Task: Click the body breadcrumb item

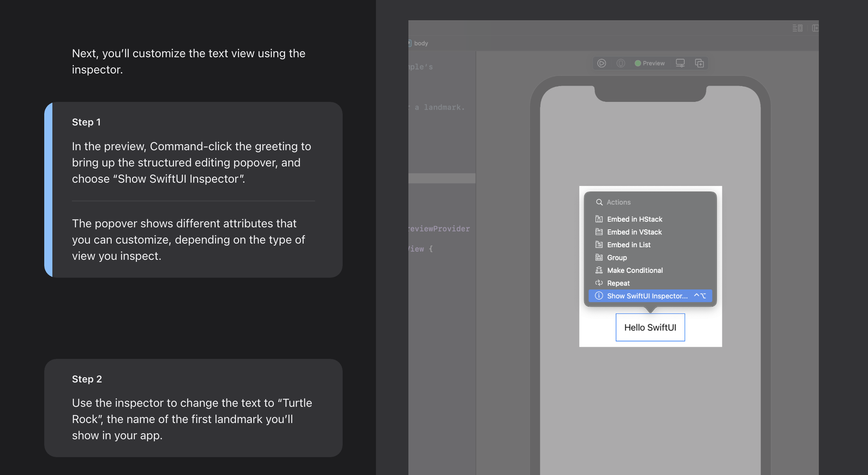Action: (421, 43)
